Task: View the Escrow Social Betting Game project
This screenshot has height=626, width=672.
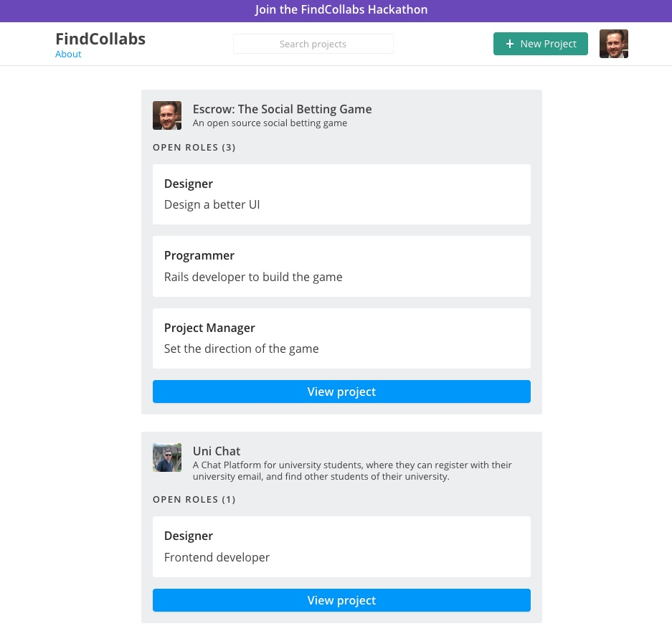Action: (x=341, y=392)
